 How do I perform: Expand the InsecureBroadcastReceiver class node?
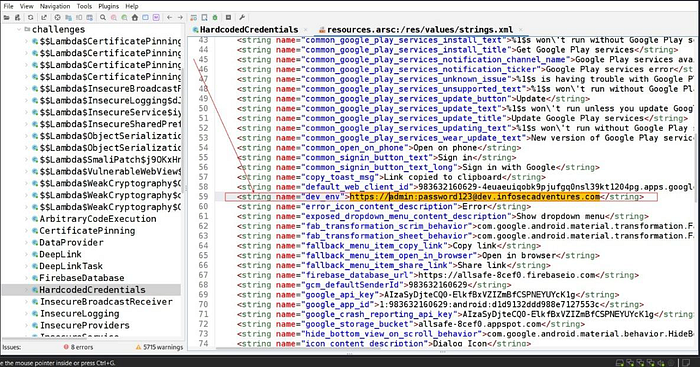click(26, 302)
